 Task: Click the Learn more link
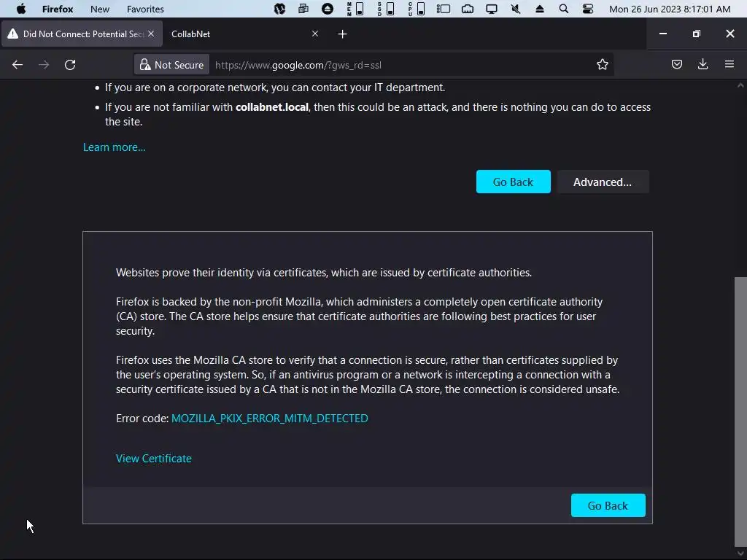pos(115,147)
